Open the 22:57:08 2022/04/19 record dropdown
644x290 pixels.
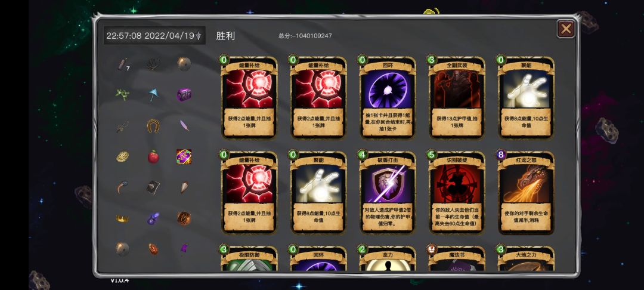pos(154,36)
